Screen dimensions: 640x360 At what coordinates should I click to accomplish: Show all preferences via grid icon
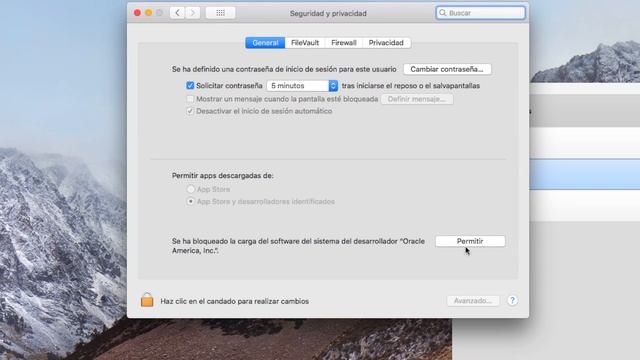click(220, 13)
